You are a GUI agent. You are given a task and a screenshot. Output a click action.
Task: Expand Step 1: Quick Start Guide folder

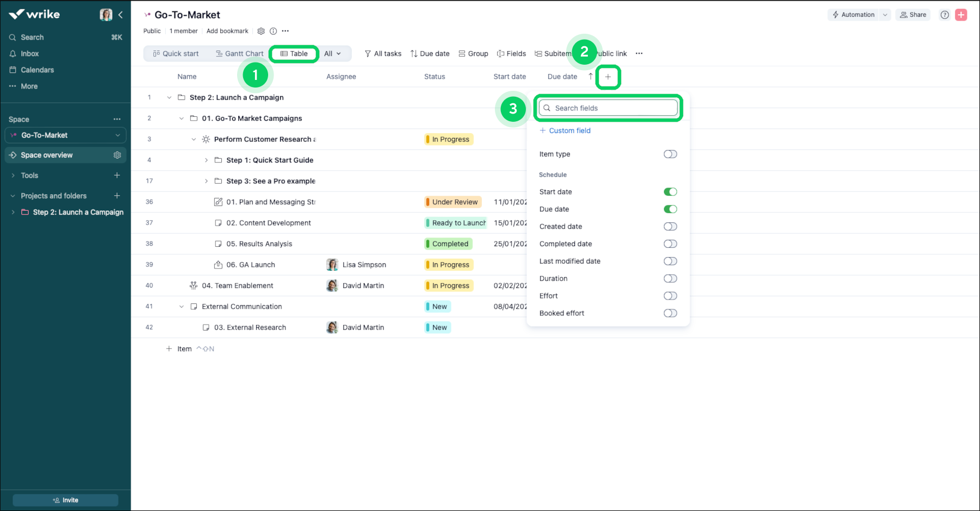pos(206,160)
